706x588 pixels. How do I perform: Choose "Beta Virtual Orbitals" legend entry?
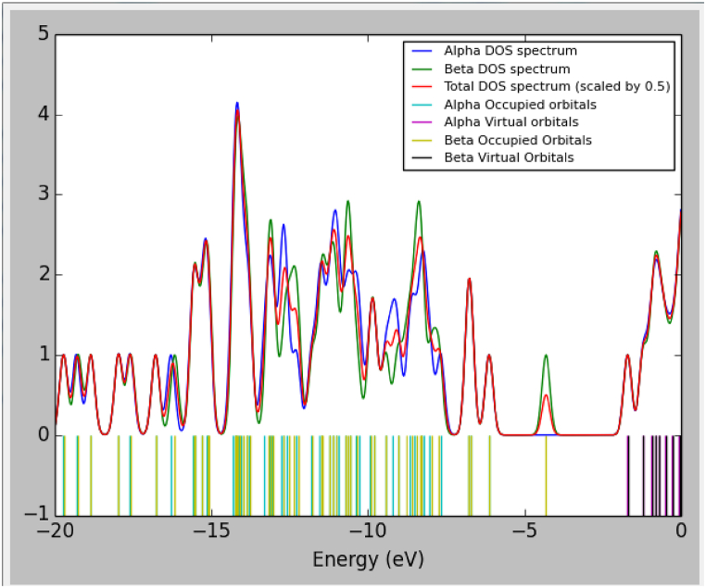[509, 157]
